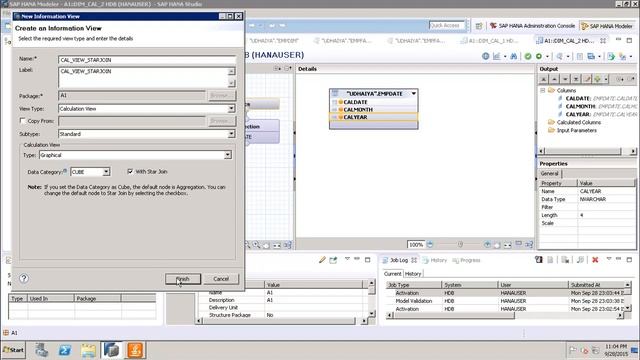
Task: Open the Data Category dropdown showing CUBE
Action: tap(106, 172)
